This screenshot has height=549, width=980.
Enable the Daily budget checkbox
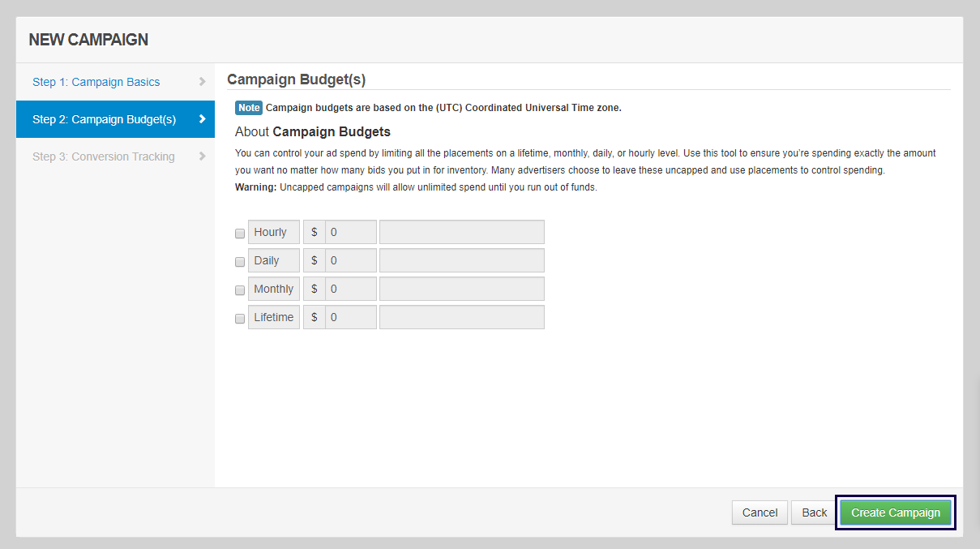click(240, 261)
